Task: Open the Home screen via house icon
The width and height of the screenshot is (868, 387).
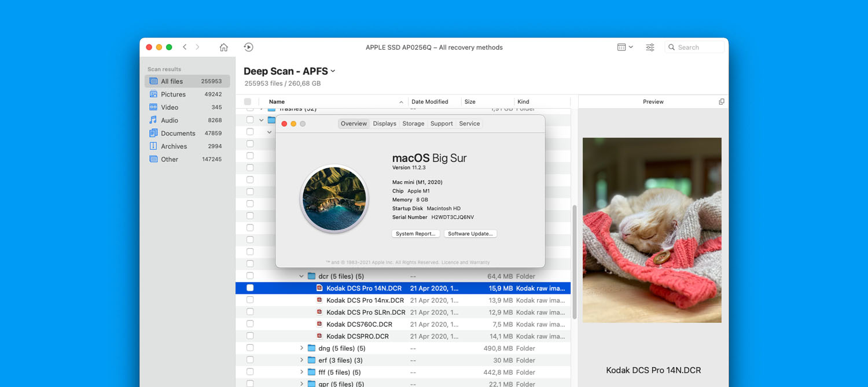Action: (x=223, y=47)
